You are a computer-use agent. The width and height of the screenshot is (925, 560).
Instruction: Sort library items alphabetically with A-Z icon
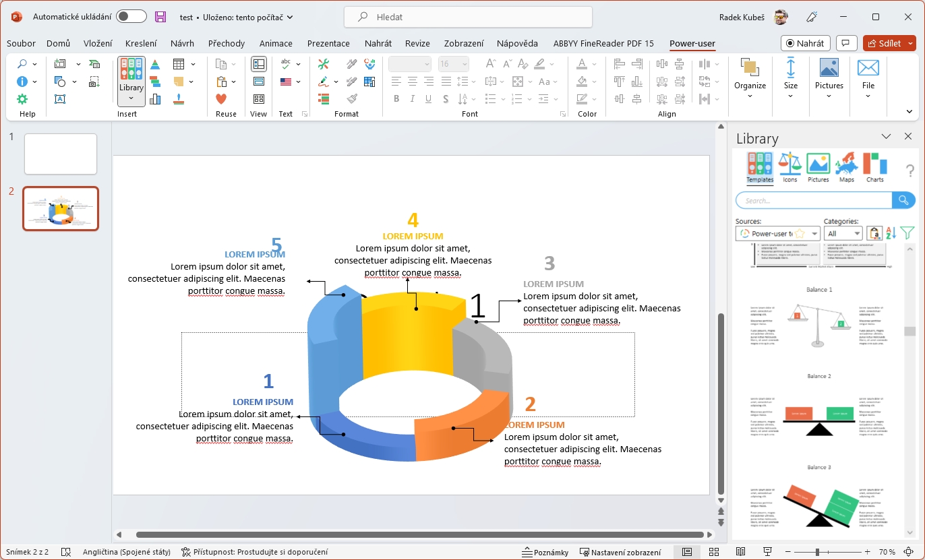[891, 233]
